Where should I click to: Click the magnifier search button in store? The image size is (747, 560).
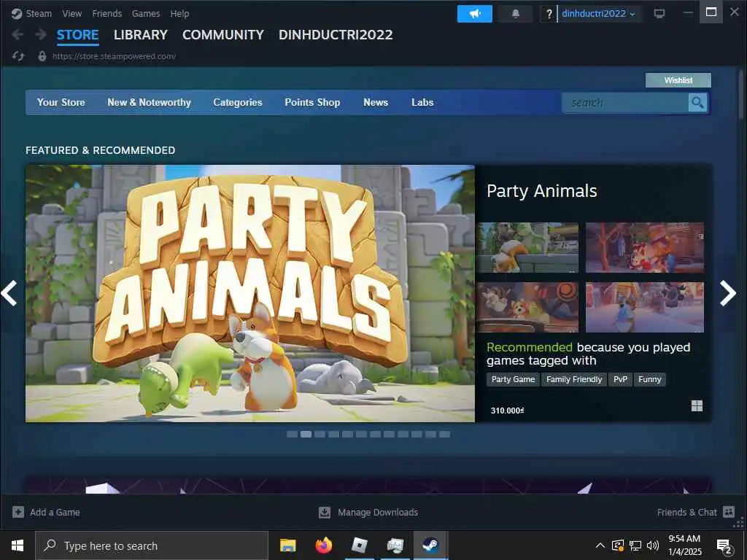[x=697, y=102]
